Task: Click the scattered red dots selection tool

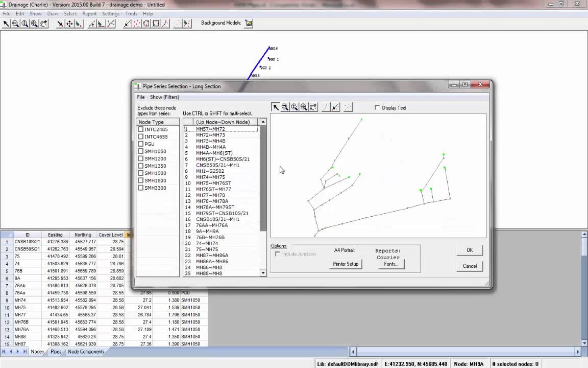Action: point(137,24)
